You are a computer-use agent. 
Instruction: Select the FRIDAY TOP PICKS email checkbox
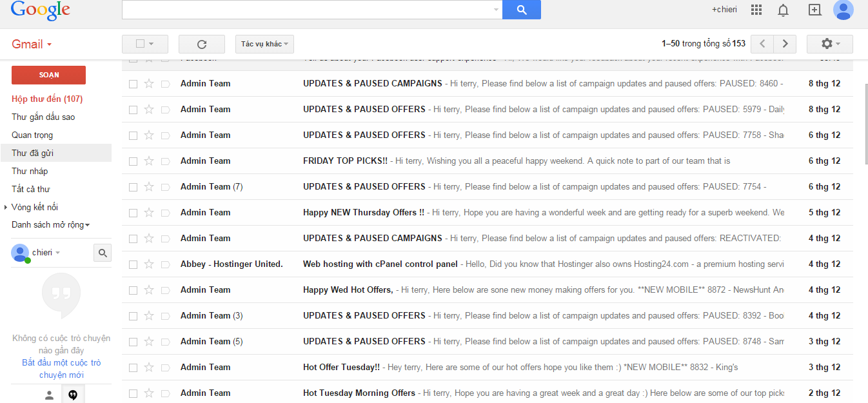click(x=133, y=161)
